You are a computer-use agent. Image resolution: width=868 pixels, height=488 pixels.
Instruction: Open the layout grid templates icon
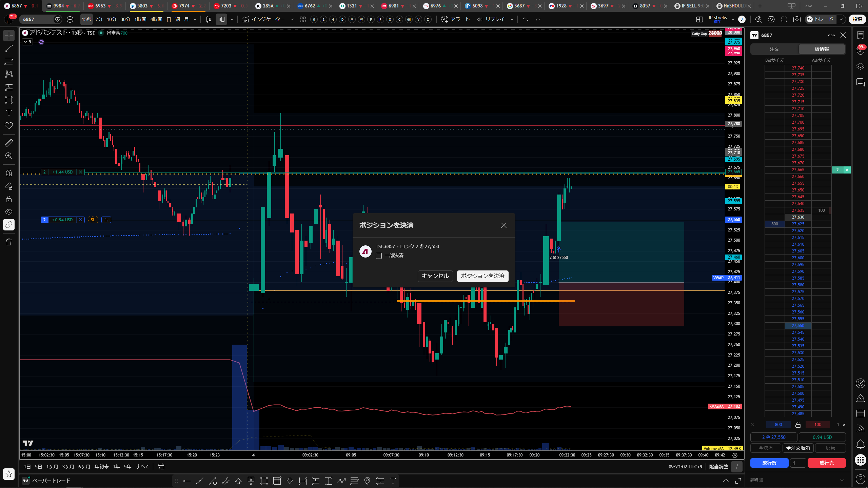(x=303, y=19)
